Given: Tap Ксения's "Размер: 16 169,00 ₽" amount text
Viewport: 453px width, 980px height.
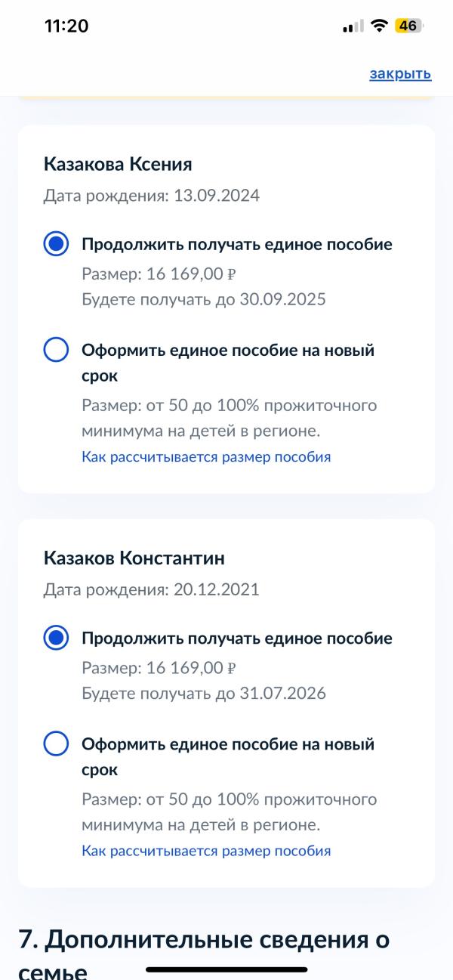Looking at the screenshot, I should pyautogui.click(x=159, y=273).
